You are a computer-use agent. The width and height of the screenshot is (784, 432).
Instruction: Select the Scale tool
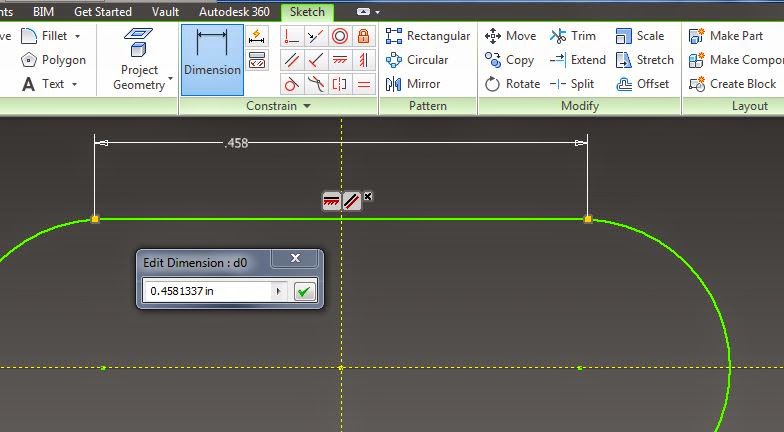(x=640, y=36)
